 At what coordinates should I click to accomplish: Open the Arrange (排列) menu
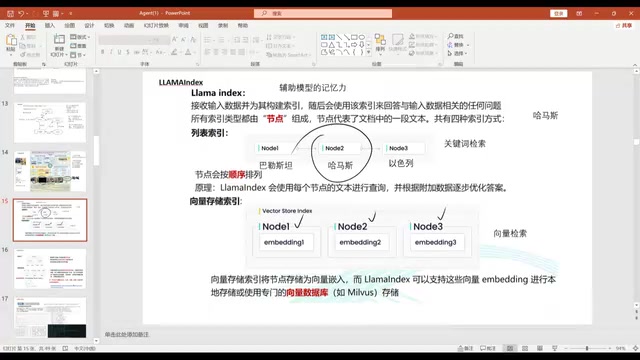(x=380, y=43)
